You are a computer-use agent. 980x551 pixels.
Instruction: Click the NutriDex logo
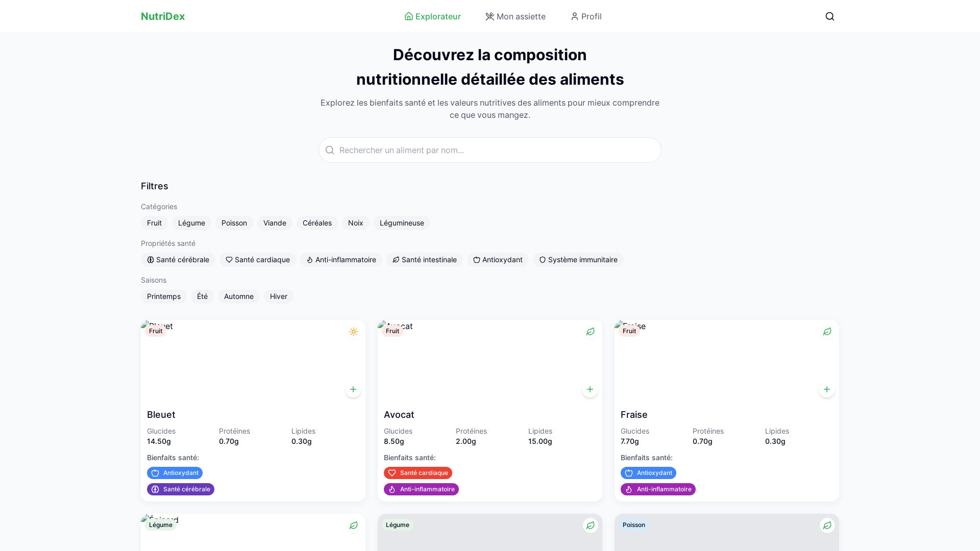pyautogui.click(x=163, y=16)
